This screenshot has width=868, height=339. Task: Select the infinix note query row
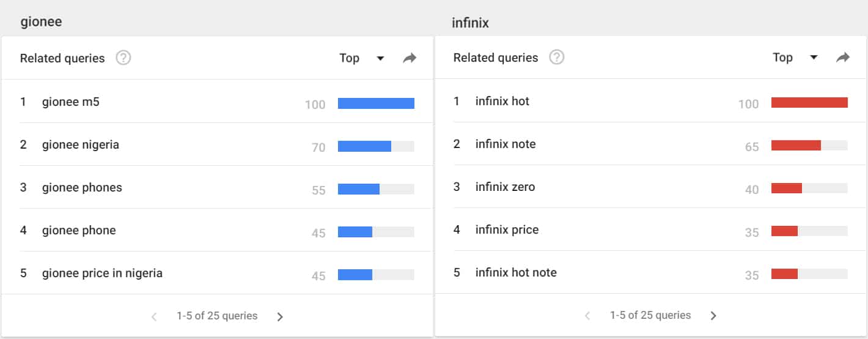click(x=650, y=144)
